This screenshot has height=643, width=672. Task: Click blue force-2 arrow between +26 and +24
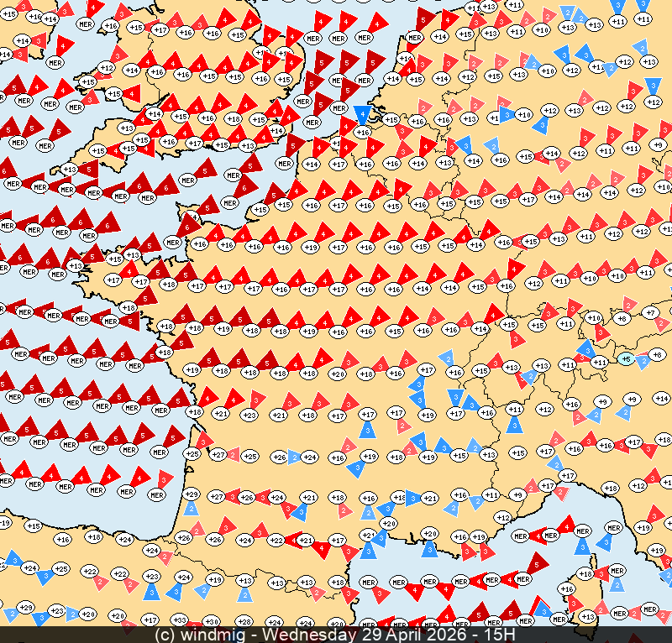(294, 457)
